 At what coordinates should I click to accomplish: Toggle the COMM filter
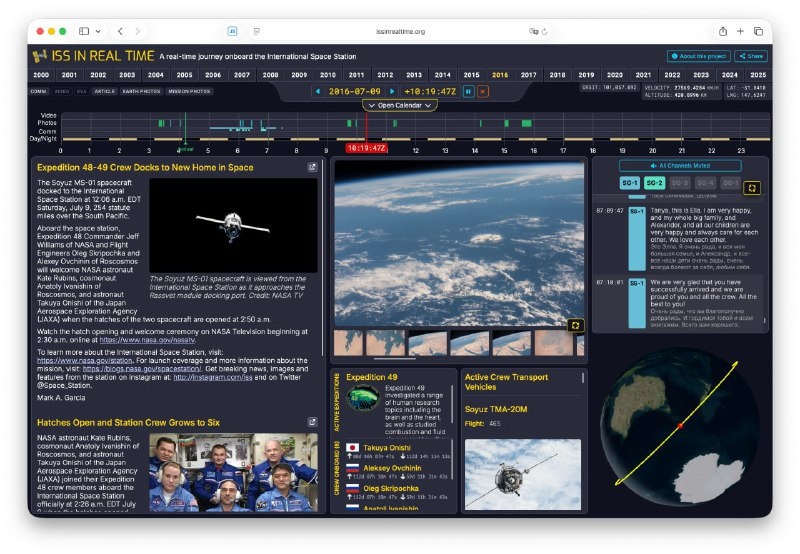tap(38, 91)
